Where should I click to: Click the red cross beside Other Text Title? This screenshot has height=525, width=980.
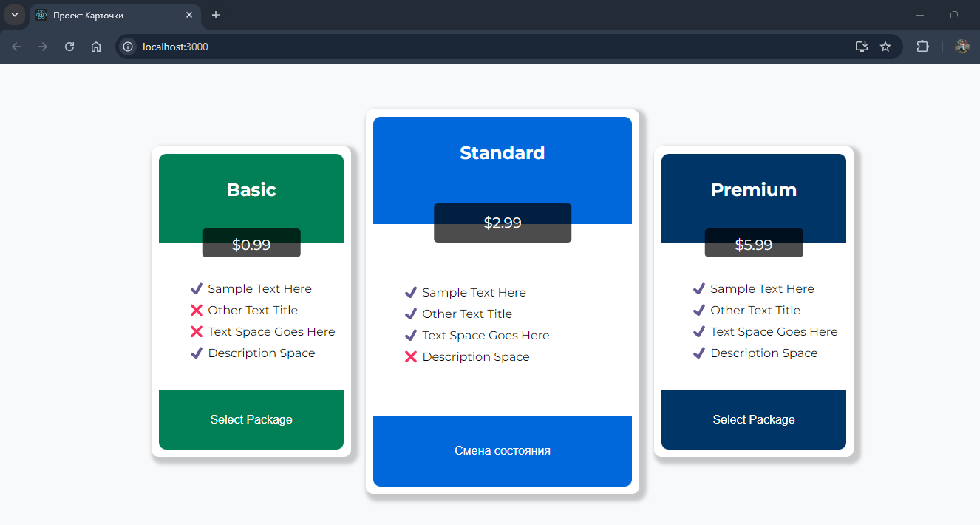[197, 311]
